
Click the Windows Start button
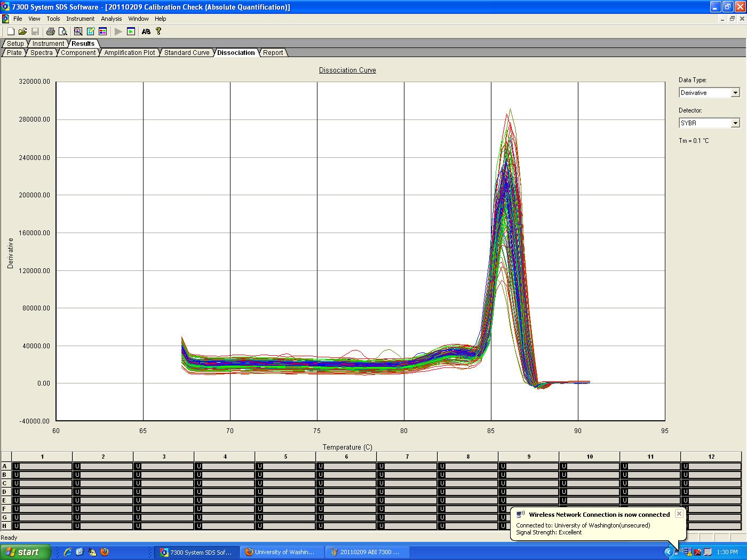26,552
